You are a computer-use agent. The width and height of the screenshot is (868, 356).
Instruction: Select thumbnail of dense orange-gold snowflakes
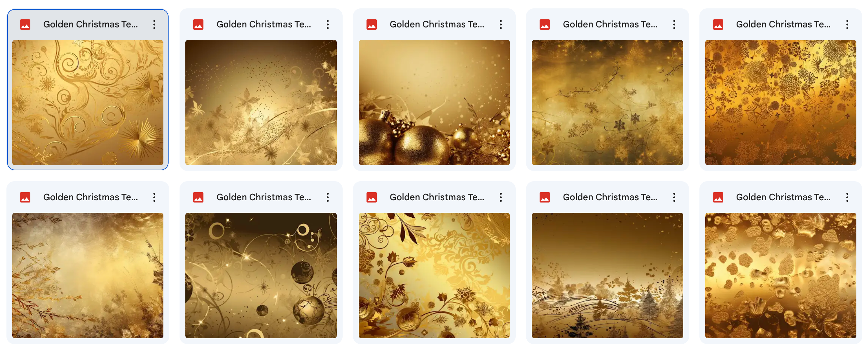click(x=780, y=103)
